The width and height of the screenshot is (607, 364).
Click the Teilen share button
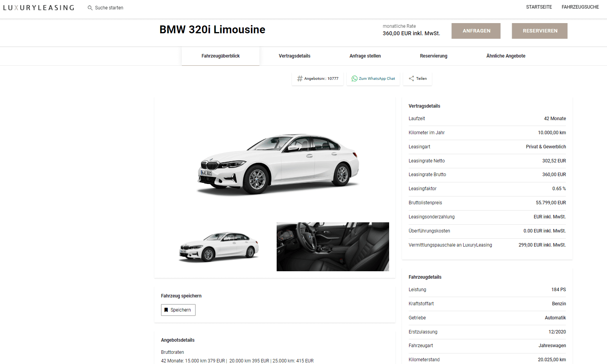point(418,79)
